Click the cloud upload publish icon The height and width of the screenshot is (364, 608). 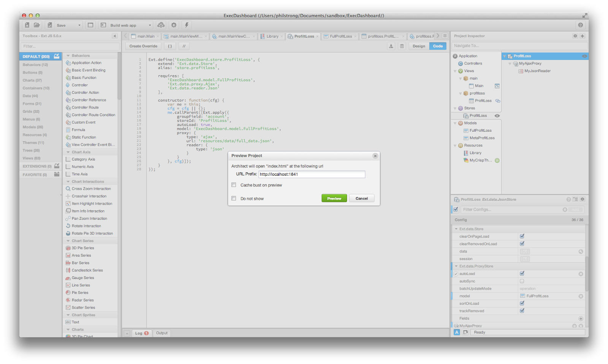(161, 25)
